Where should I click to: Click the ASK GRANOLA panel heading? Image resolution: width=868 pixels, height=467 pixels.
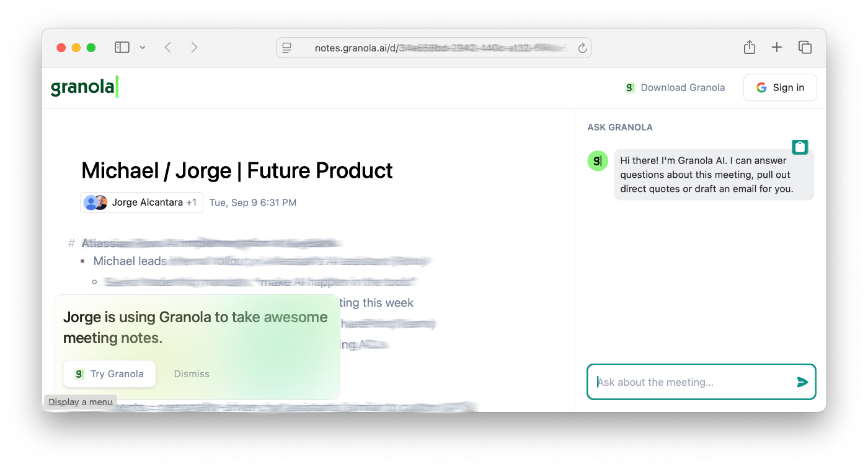tap(620, 127)
